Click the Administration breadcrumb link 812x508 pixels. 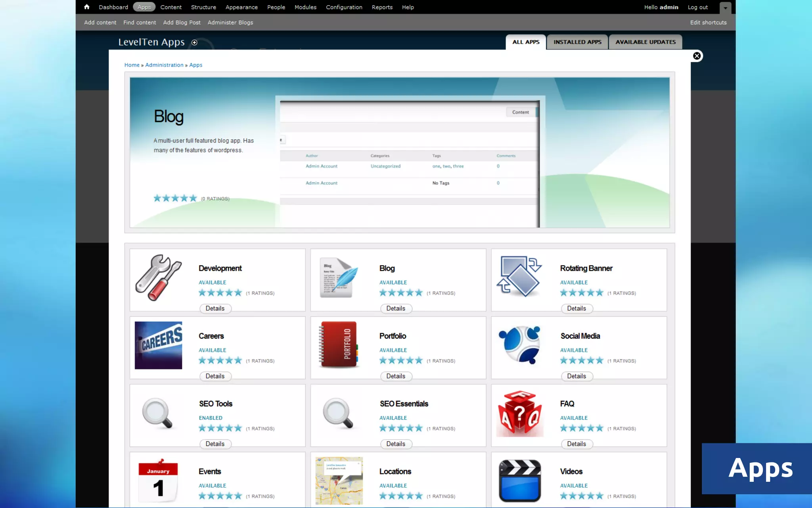coord(164,65)
